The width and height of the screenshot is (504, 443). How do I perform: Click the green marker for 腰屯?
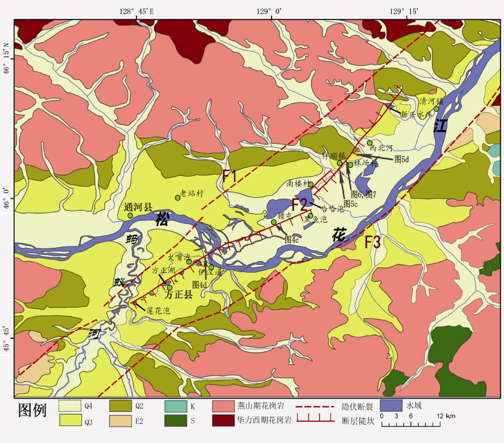click(x=274, y=222)
